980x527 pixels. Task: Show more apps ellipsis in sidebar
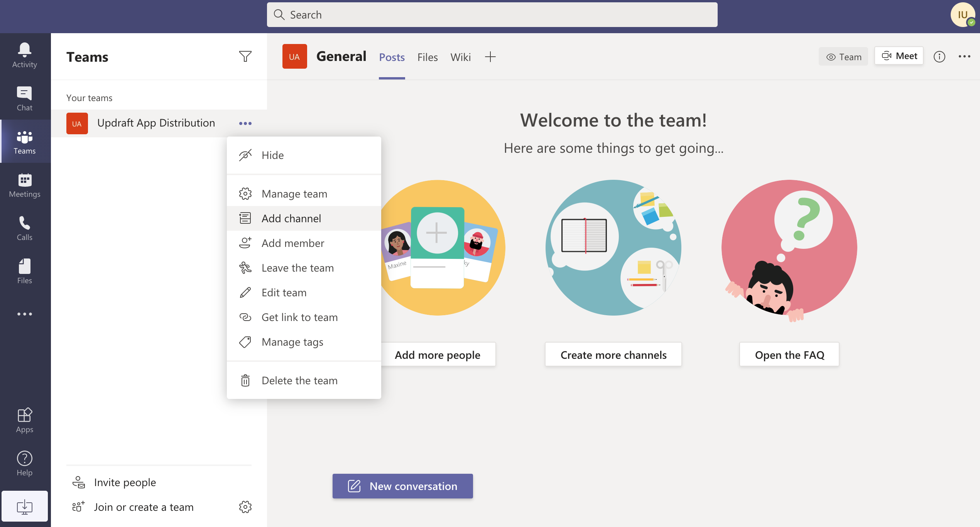(25, 314)
